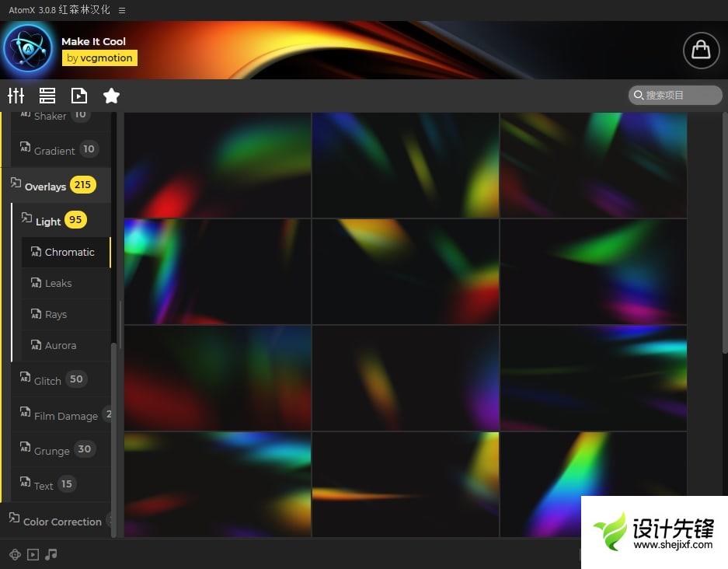Select the Aurora category
728x569 pixels.
[61, 346]
